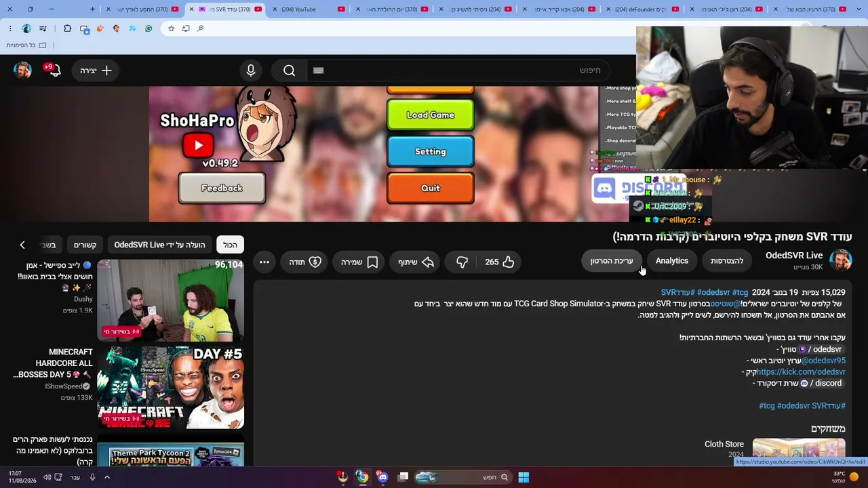The image size is (868, 488).
Task: Click the Quit button in the video
Action: point(430,188)
